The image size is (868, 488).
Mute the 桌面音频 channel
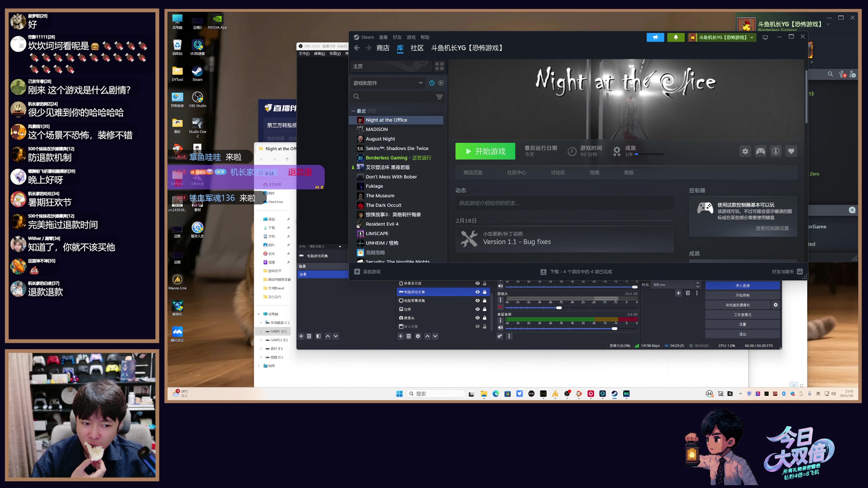click(x=500, y=328)
